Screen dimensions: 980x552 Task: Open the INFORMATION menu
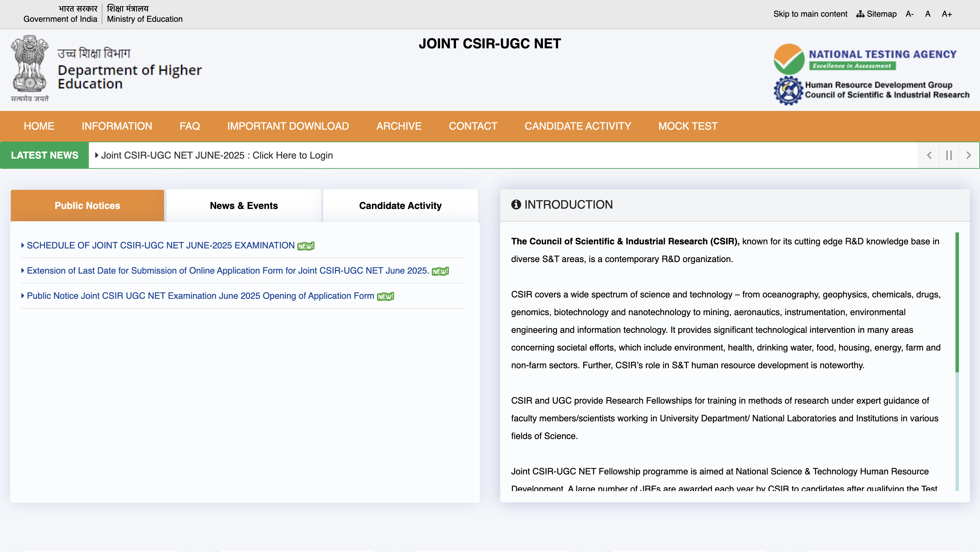pos(117,126)
